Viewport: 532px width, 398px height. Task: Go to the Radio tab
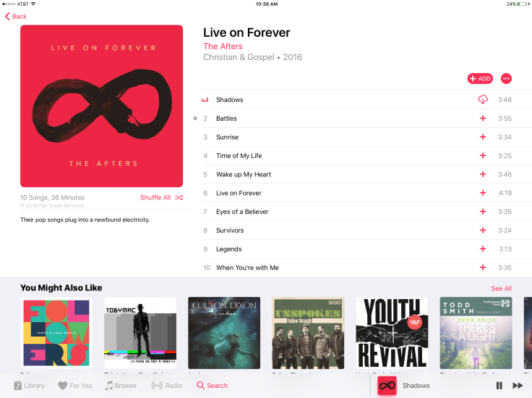coord(166,386)
